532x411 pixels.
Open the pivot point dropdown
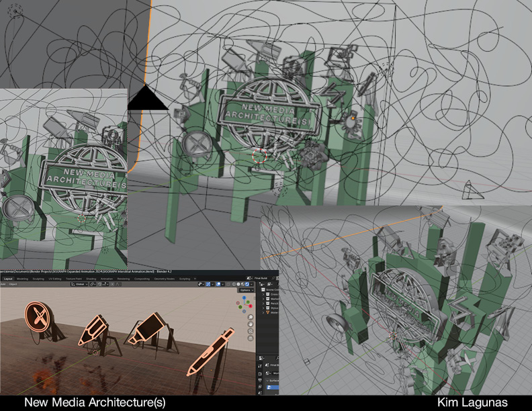[x=93, y=284]
